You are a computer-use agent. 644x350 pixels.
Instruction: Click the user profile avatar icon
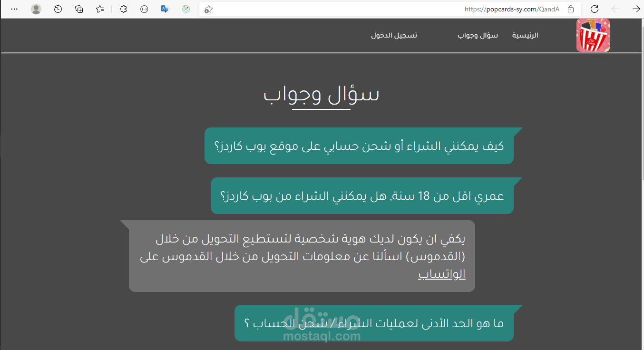pos(36,9)
